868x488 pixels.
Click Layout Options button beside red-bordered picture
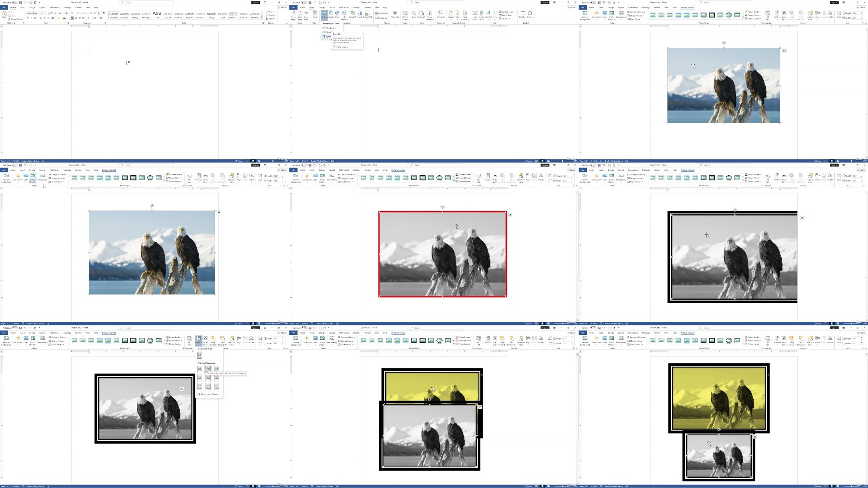click(x=510, y=214)
